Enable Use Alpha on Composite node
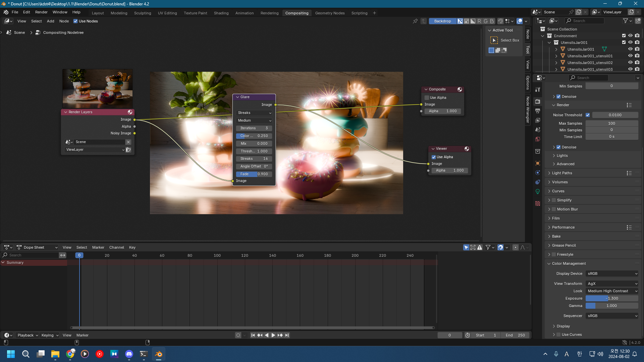 coord(427,98)
